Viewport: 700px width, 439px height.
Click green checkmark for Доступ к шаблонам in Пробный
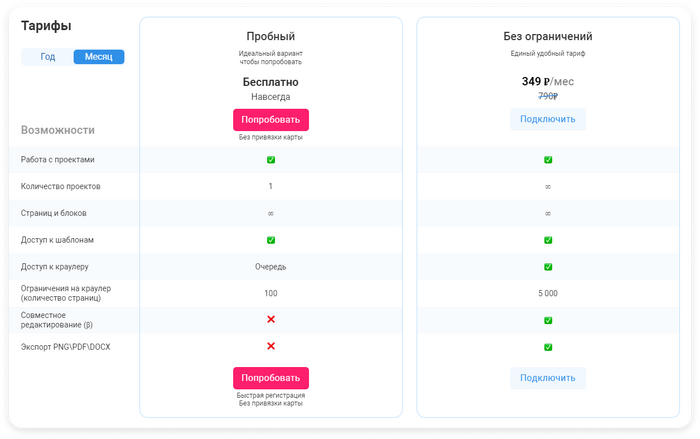(271, 240)
